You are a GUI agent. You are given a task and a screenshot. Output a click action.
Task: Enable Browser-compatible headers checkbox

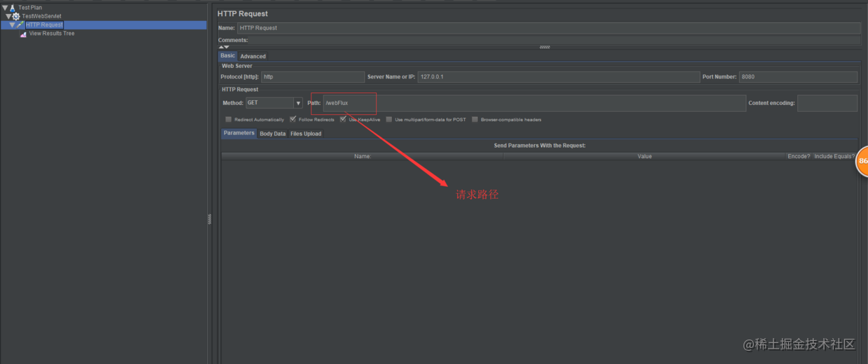pos(475,120)
